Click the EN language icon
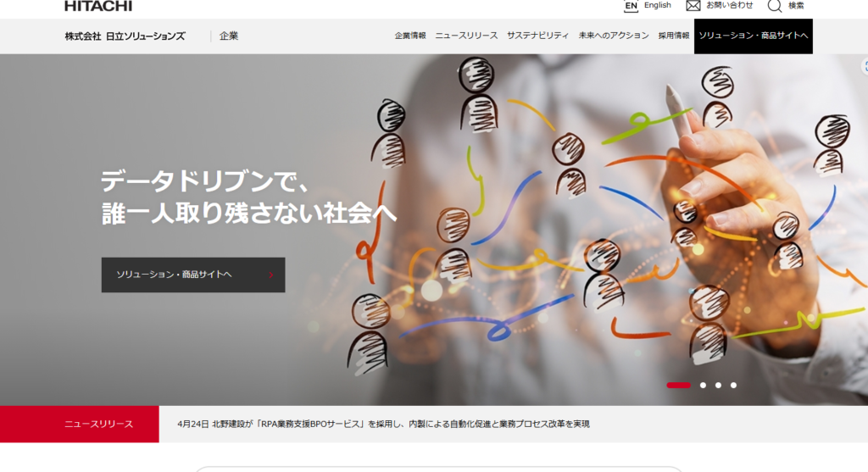Viewport: 868px width, 472px height. coord(631,6)
